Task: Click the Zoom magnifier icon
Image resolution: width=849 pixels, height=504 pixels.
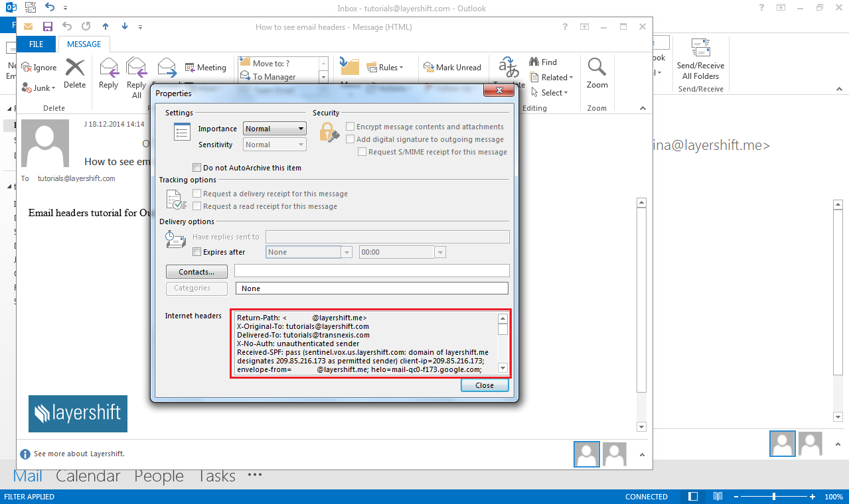Action: (596, 67)
